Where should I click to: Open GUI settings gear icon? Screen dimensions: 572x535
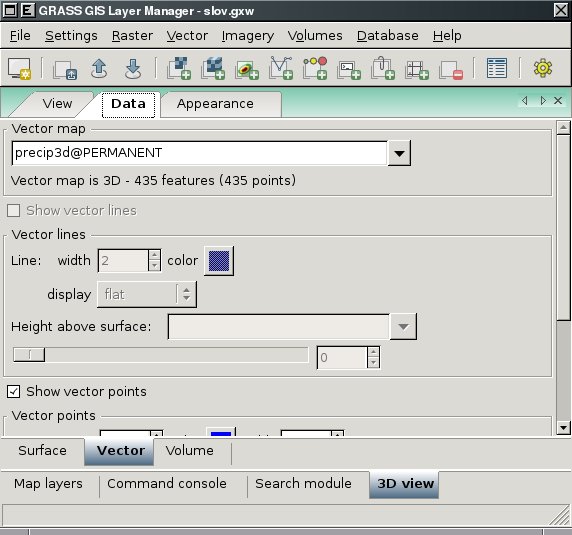[543, 68]
